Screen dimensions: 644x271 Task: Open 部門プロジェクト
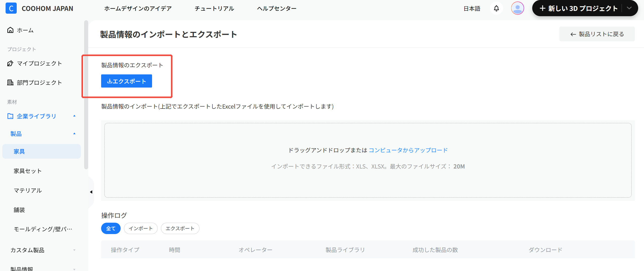[39, 82]
